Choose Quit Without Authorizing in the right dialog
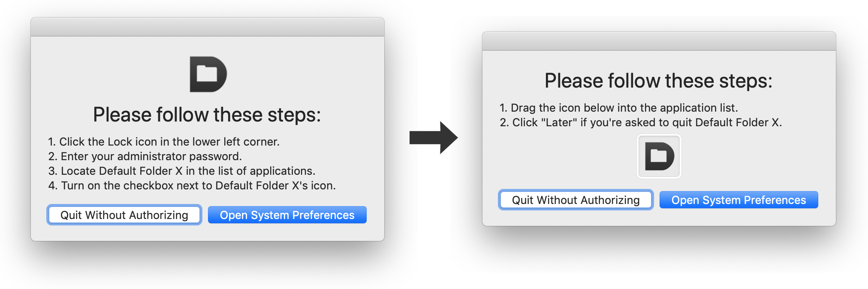The image size is (868, 289). [x=576, y=200]
